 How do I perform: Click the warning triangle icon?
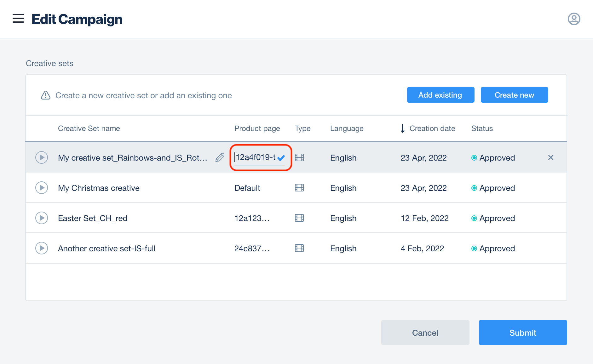(x=46, y=95)
